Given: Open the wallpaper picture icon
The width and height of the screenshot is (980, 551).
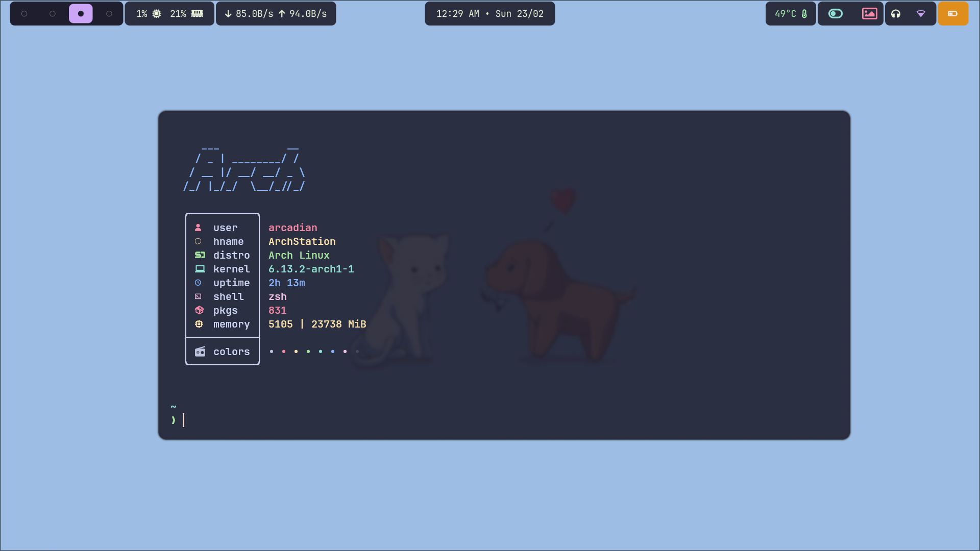Looking at the screenshot, I should coord(870,14).
